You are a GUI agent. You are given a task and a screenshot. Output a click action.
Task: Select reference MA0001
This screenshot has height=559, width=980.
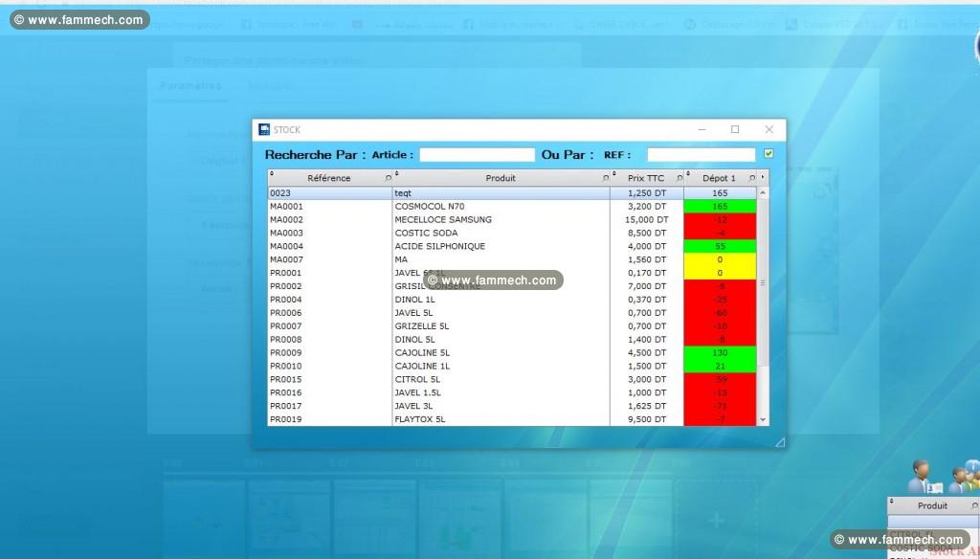click(286, 207)
